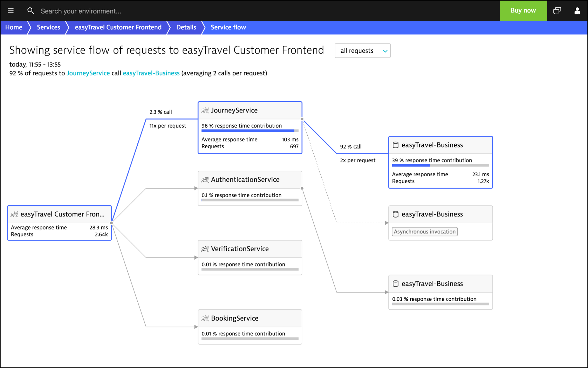
Task: Open the all requests dropdown
Action: pos(363,51)
